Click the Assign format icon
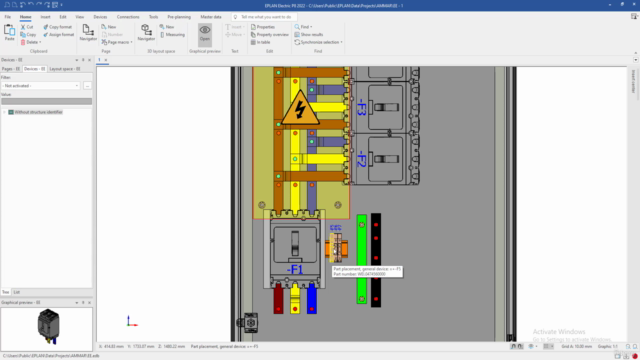Viewport: 640px width, 360px height. click(46, 35)
